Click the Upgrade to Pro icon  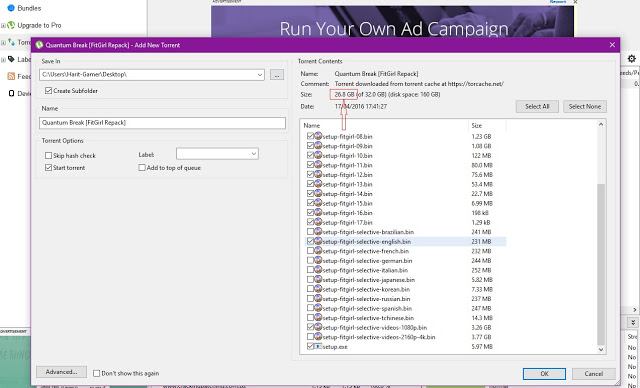(x=11, y=25)
